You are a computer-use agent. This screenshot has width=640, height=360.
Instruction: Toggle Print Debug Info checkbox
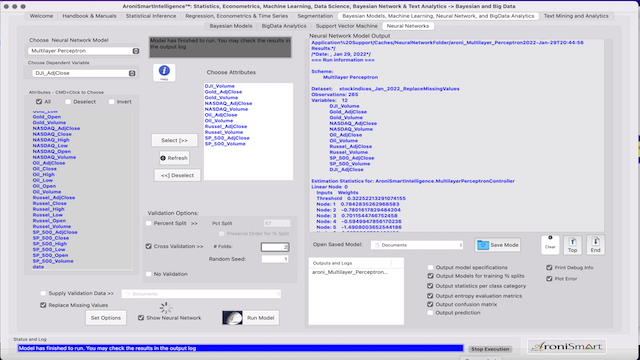click(x=549, y=267)
